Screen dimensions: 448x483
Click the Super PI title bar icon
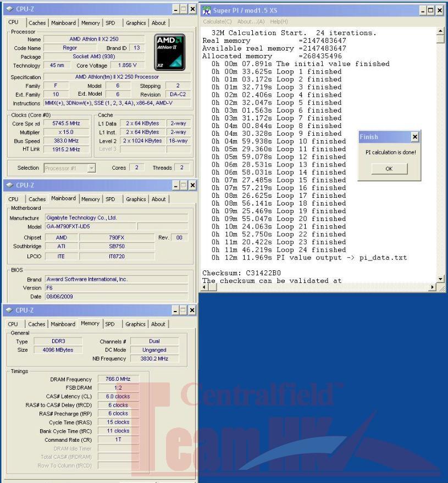pyautogui.click(x=207, y=10)
